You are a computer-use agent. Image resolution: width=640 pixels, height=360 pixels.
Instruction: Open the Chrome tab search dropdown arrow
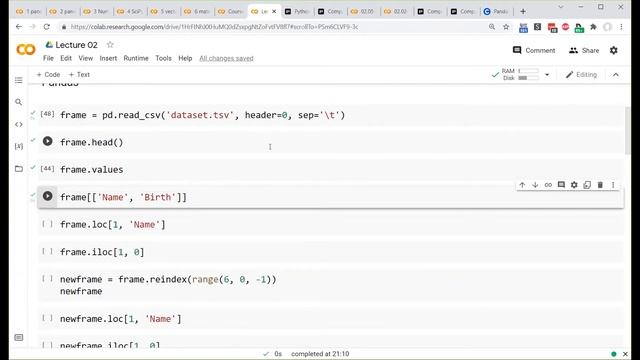pyautogui.click(x=561, y=7)
